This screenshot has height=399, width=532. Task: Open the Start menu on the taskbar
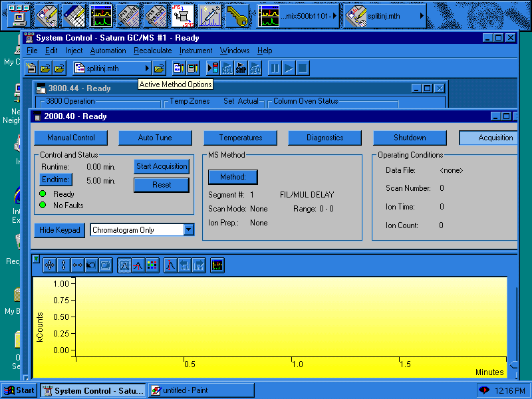coord(19,390)
